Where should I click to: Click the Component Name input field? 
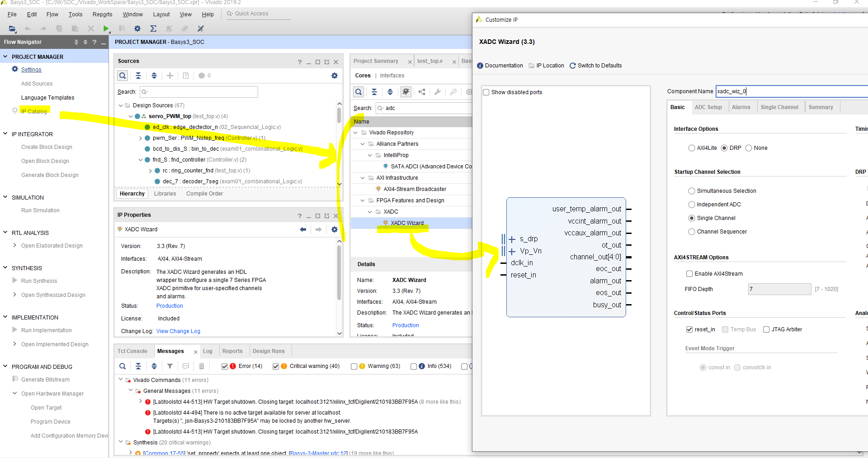792,91
